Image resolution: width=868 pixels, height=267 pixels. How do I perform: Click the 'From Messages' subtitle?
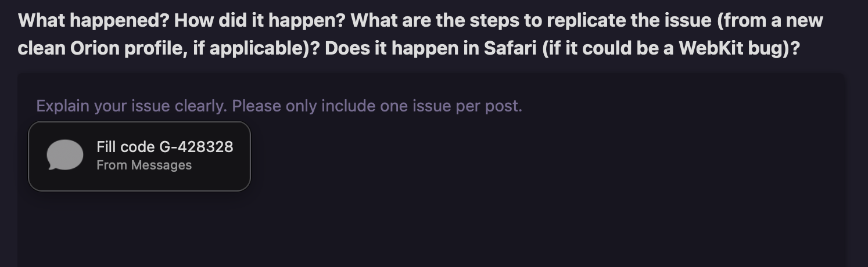[x=144, y=165]
